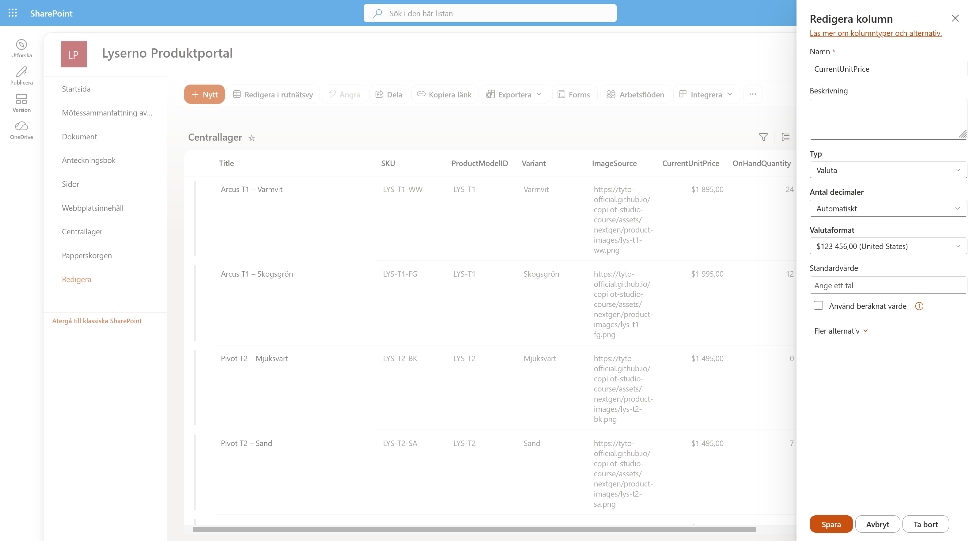
Task: Click the horizontal scrollbar under the list
Action: [475, 529]
